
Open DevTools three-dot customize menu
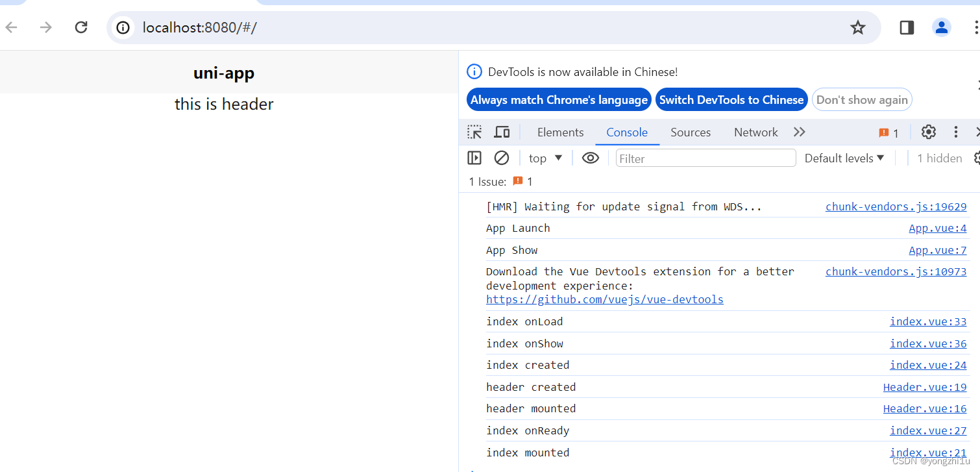(x=955, y=132)
